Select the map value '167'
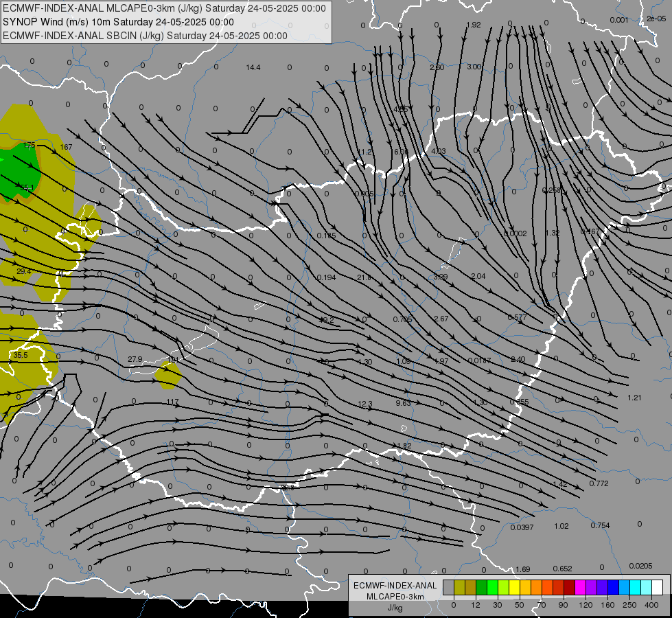 point(66,147)
